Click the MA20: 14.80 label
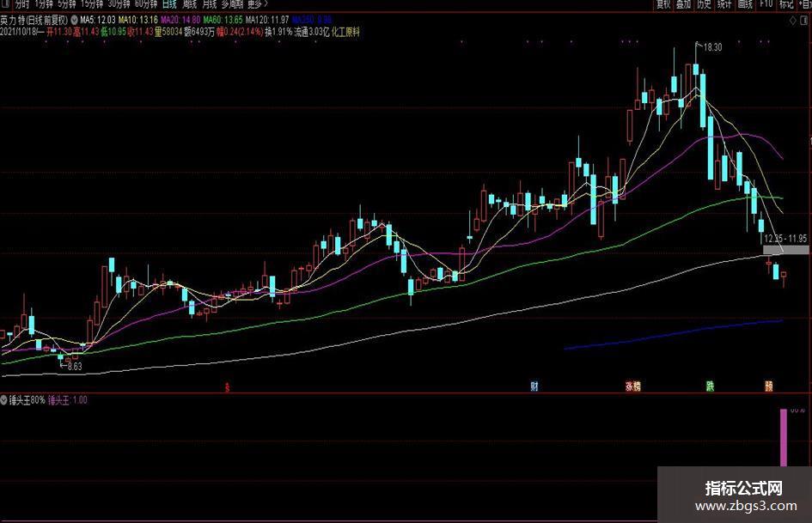 pos(180,21)
